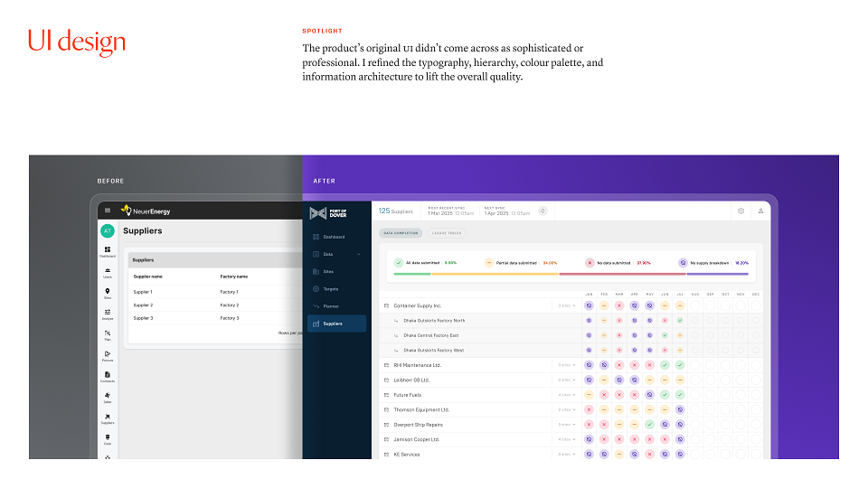The width and height of the screenshot is (868, 488).
Task: Select the Sites pin icon in old sidebar
Action: coord(108,291)
